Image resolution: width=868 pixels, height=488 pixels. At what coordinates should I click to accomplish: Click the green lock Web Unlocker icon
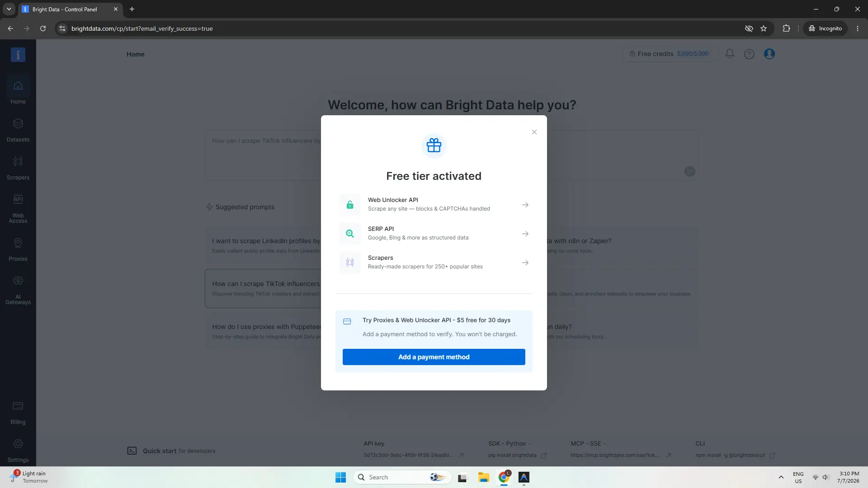point(350,205)
